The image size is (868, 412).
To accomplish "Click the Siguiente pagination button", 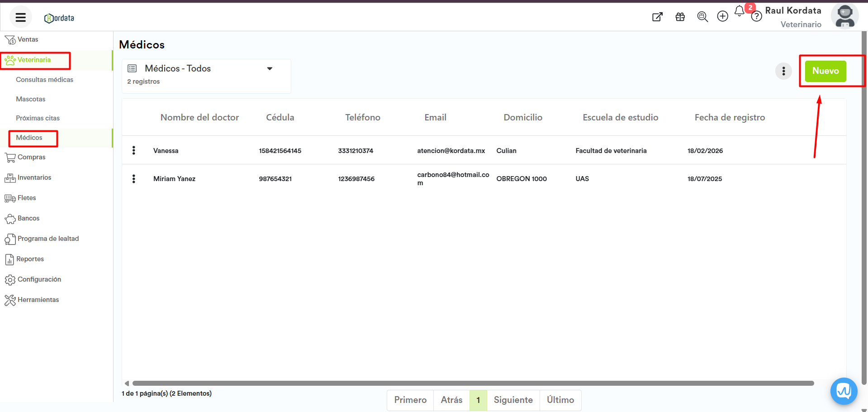I will tap(513, 400).
